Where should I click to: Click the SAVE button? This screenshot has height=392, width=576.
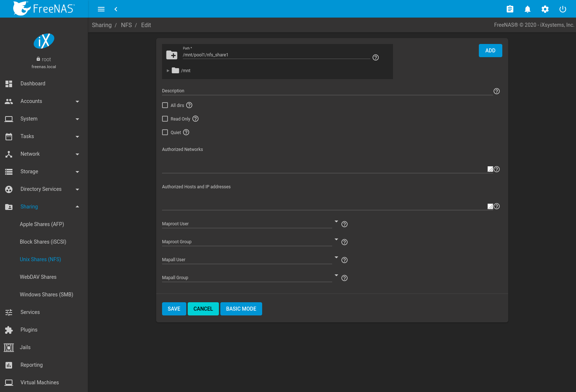[x=174, y=309]
